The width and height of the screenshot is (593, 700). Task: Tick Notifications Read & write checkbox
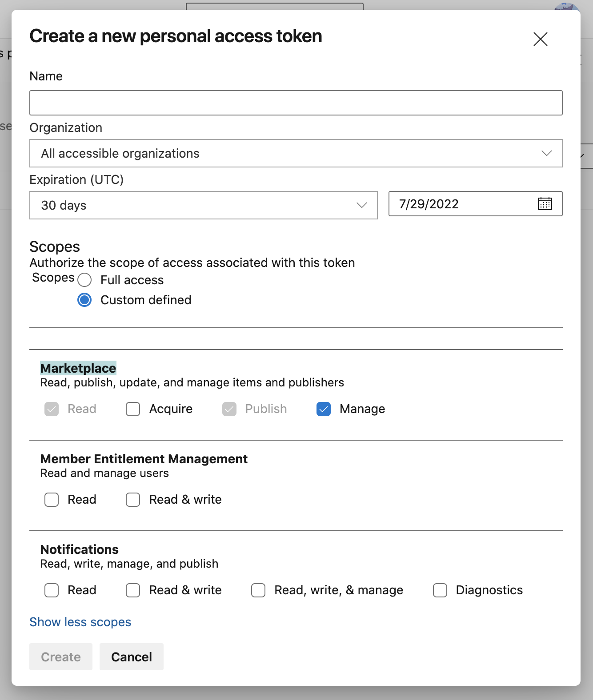[x=133, y=590]
